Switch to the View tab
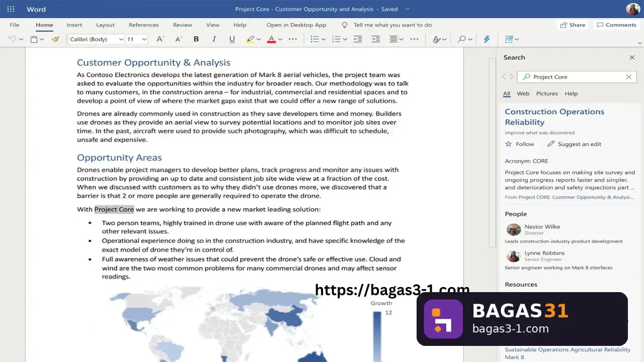The width and height of the screenshot is (644, 362). [213, 25]
